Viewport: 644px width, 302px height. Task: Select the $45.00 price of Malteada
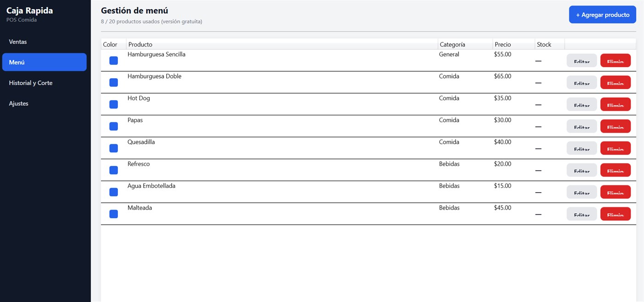tap(503, 208)
